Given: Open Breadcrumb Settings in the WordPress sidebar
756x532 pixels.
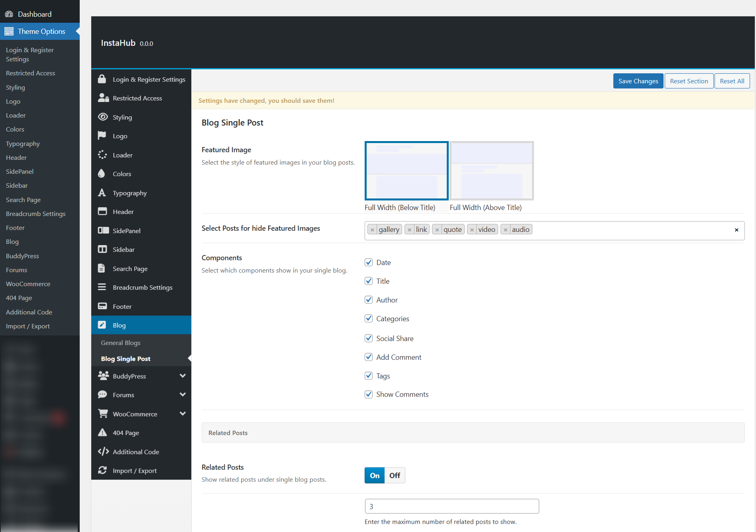Looking at the screenshot, I should pyautogui.click(x=35, y=214).
